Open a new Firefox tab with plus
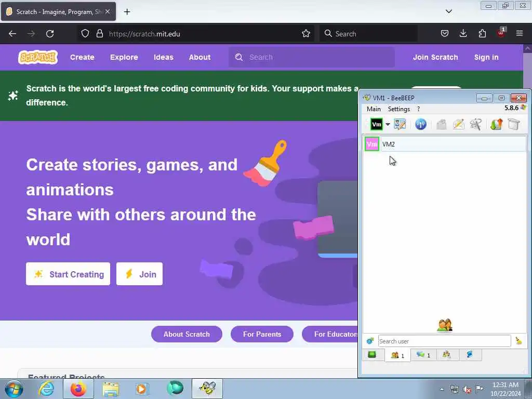The width and height of the screenshot is (532, 399). tap(127, 12)
